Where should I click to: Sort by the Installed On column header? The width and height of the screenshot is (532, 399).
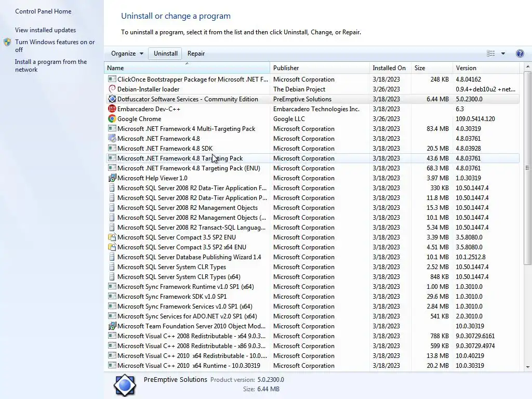[x=390, y=68]
